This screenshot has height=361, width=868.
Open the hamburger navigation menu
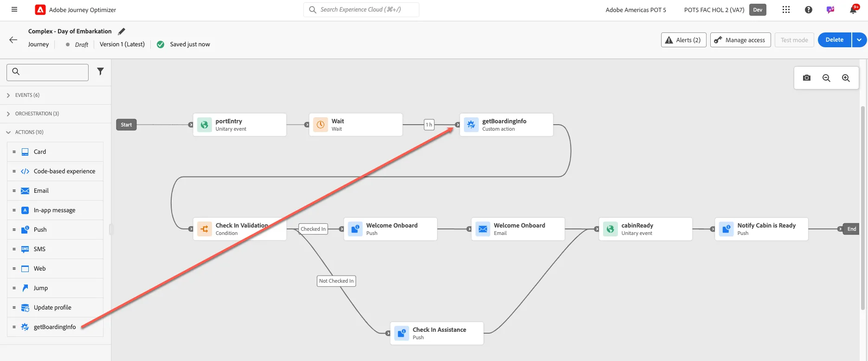click(x=14, y=9)
